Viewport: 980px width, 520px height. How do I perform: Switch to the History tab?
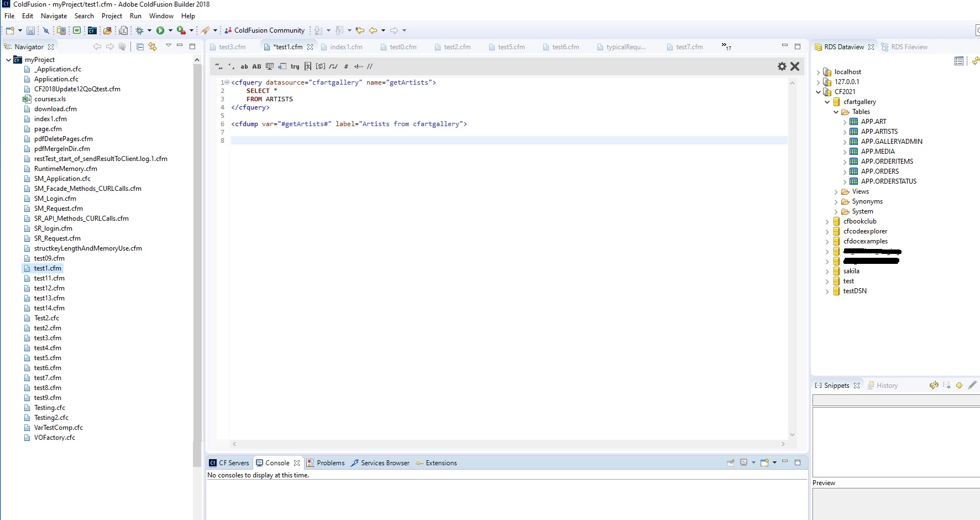point(883,386)
